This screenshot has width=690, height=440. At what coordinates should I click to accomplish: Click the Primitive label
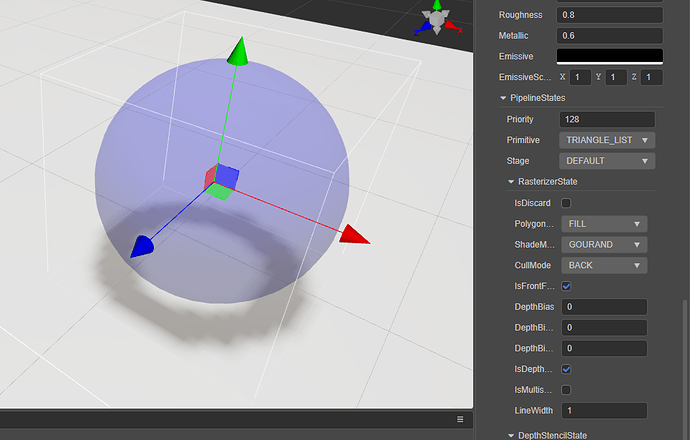pyautogui.click(x=523, y=140)
